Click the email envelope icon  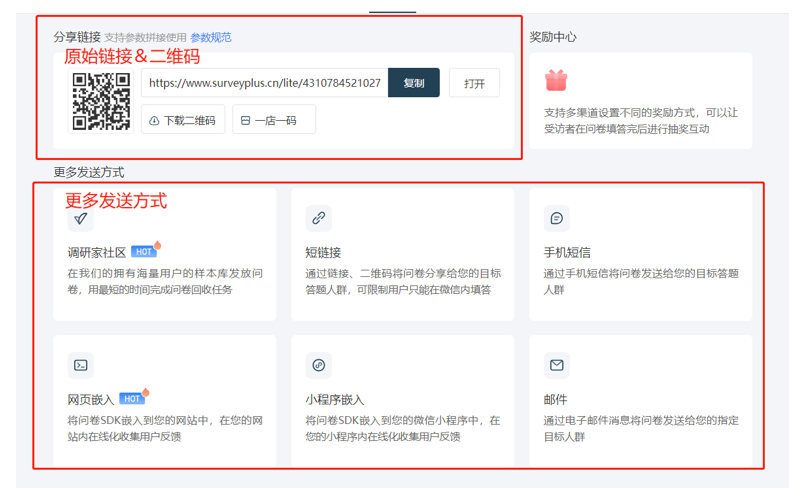(557, 365)
